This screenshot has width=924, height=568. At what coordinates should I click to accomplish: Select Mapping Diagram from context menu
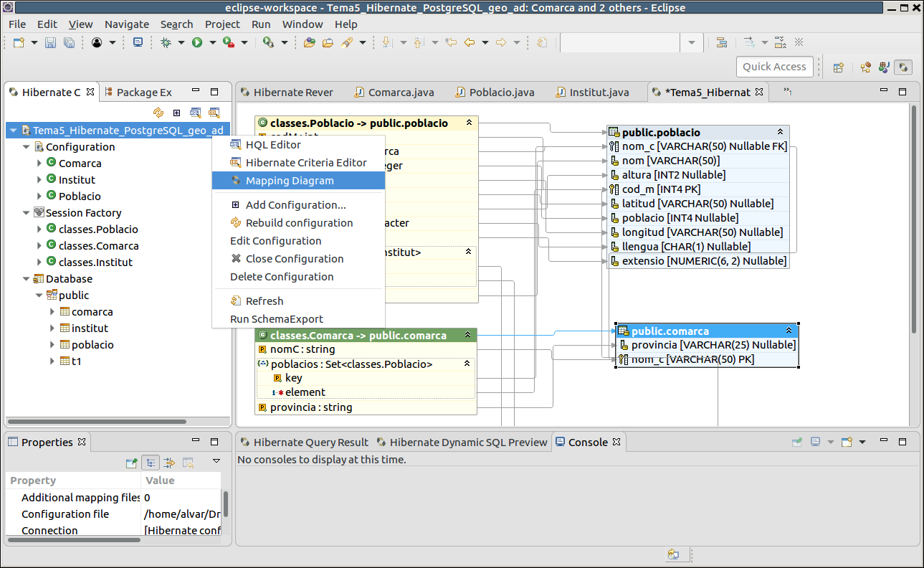(x=290, y=181)
